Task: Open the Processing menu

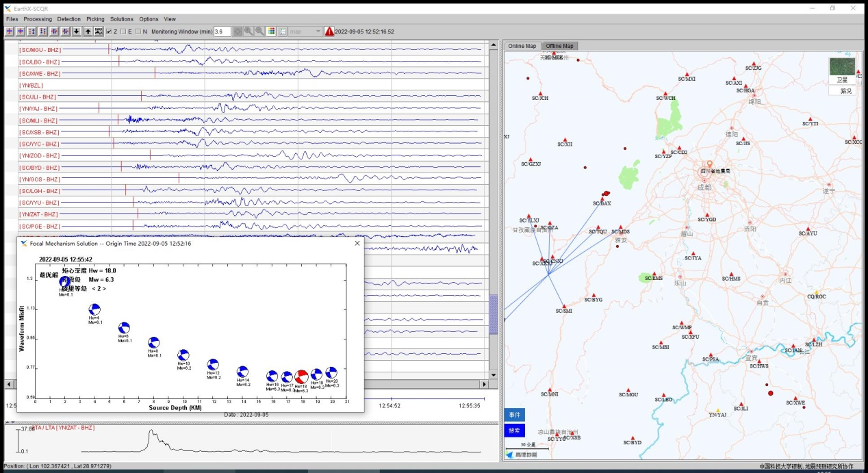Action: pos(38,19)
